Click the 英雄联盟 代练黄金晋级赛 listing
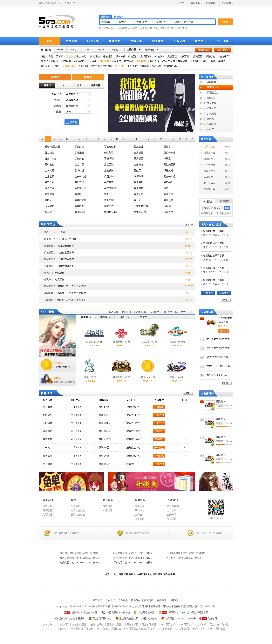 117,246
